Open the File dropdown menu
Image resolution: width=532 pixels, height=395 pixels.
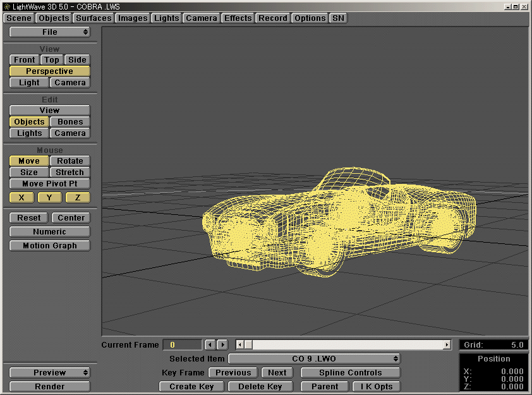click(x=49, y=32)
